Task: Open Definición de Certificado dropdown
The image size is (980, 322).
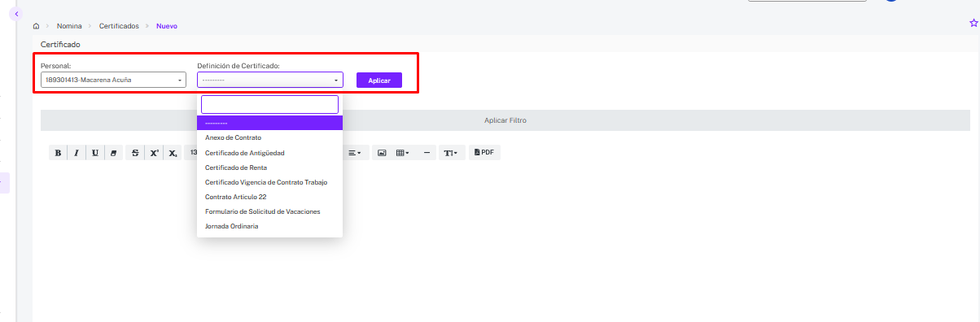Action: [270, 80]
